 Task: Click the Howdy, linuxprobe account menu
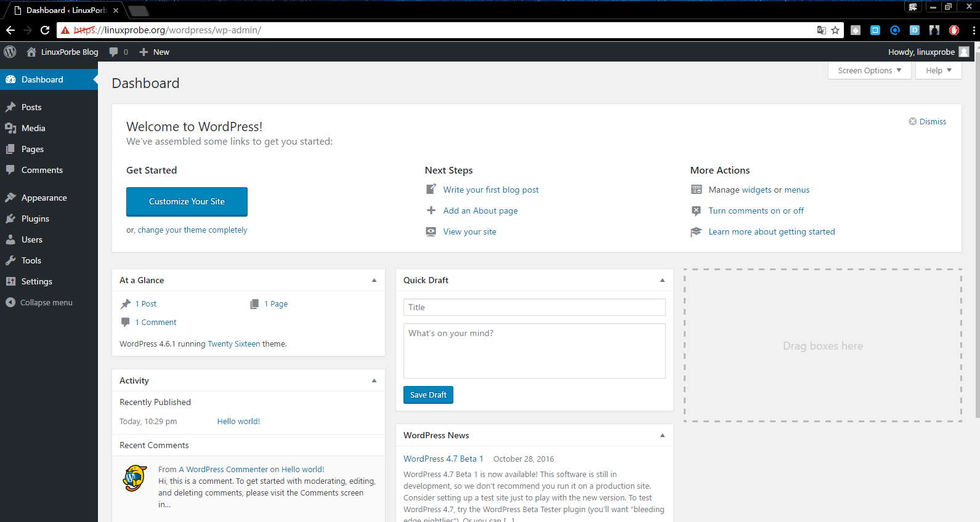pyautogui.click(x=928, y=52)
